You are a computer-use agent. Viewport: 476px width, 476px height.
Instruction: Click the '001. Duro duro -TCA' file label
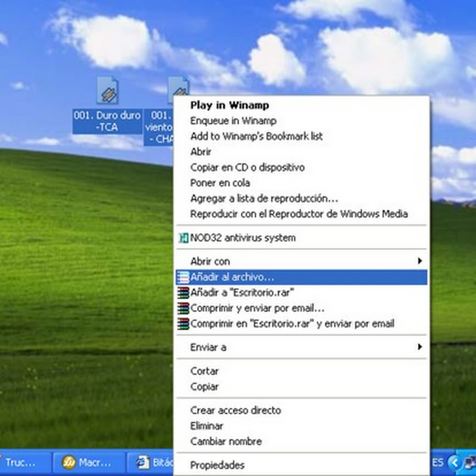(107, 121)
